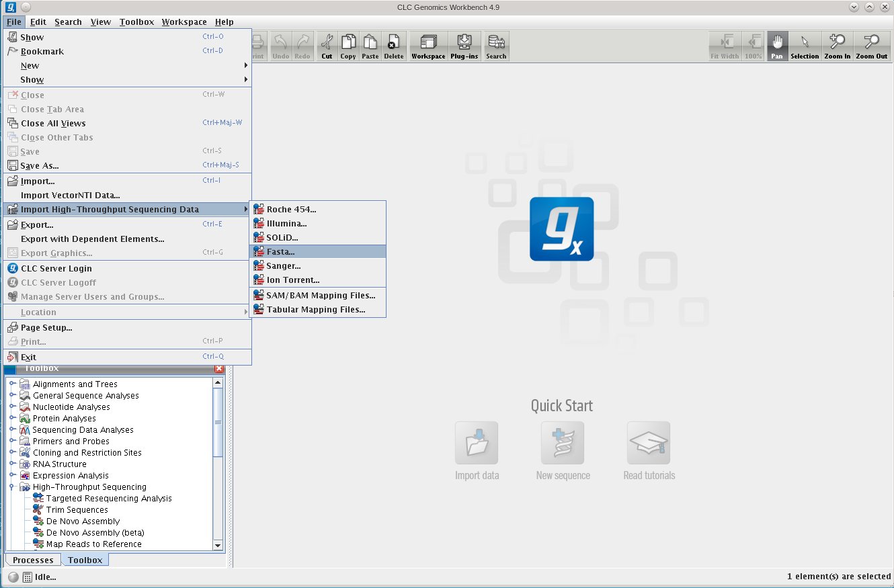Select Import... in the File menu
This screenshot has height=588, width=894.
128,181
